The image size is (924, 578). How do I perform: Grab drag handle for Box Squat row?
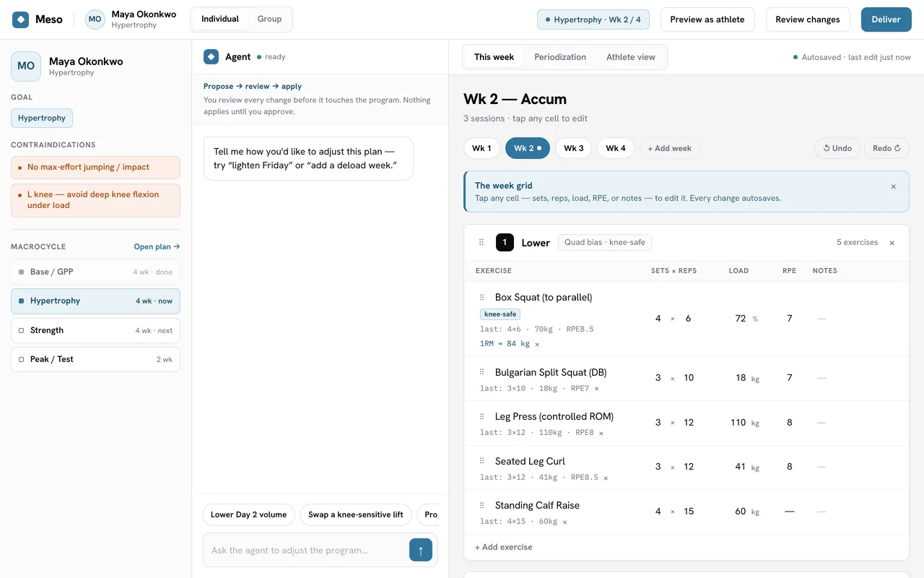[x=482, y=297]
